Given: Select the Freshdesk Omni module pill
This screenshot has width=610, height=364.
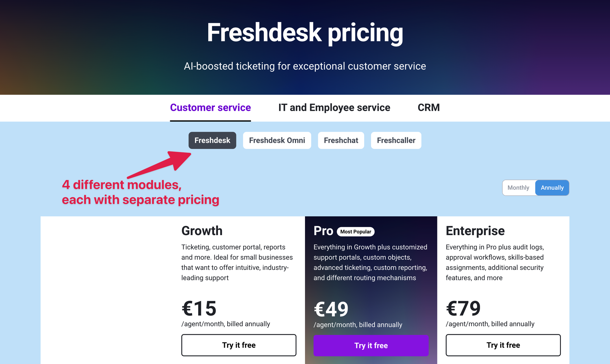Looking at the screenshot, I should (x=277, y=140).
